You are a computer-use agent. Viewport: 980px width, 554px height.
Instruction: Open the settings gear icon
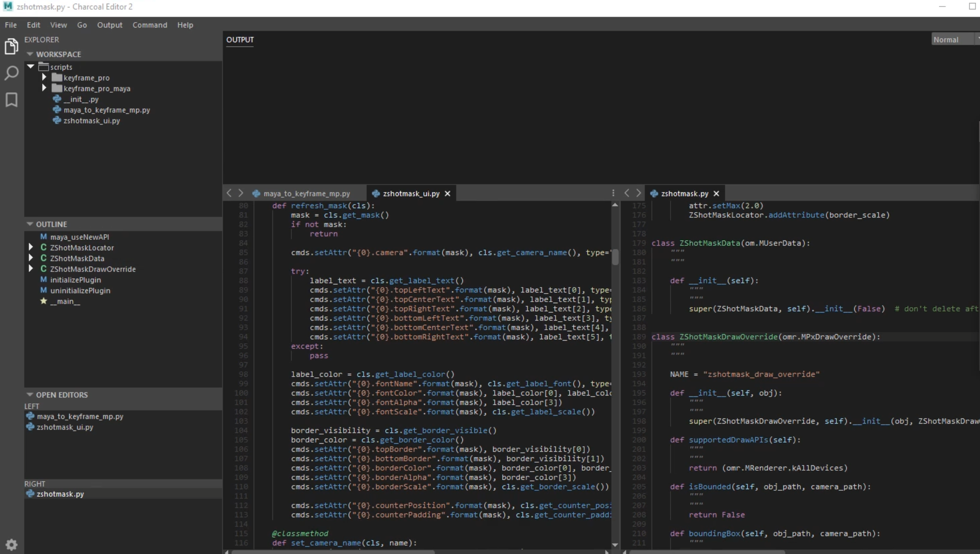[11, 544]
